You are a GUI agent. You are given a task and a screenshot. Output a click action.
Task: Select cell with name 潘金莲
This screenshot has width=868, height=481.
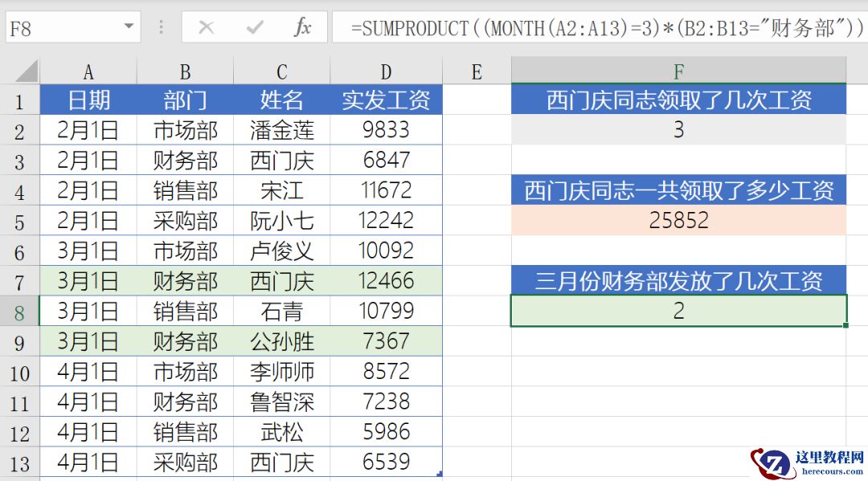pos(282,130)
